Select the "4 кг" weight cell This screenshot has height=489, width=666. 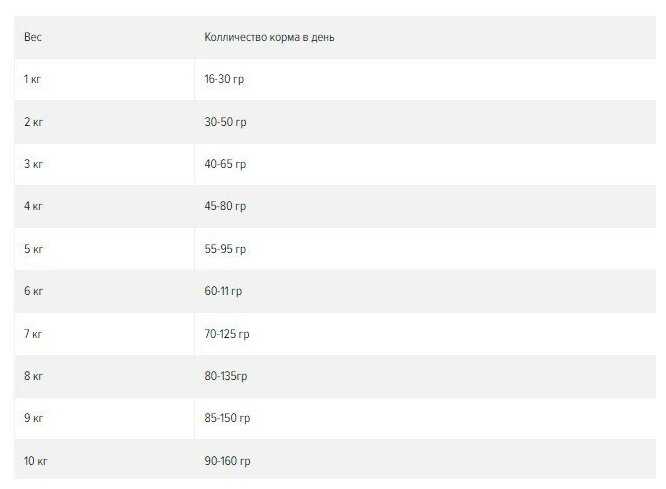point(33,206)
